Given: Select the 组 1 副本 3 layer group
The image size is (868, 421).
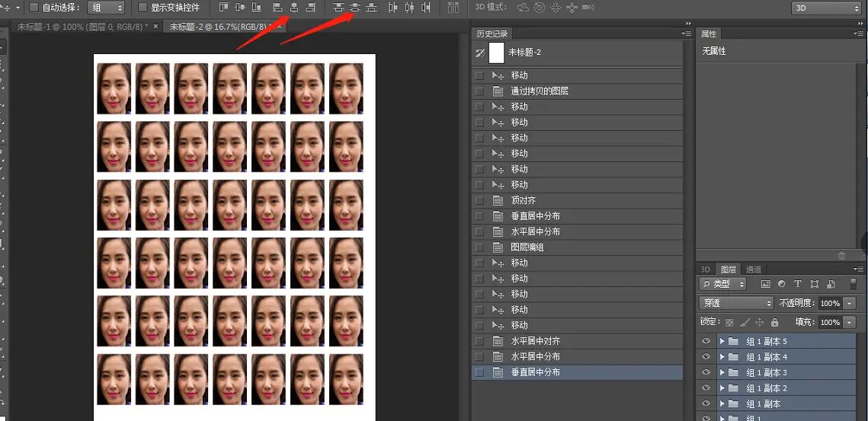Looking at the screenshot, I should pyautogui.click(x=786, y=372).
